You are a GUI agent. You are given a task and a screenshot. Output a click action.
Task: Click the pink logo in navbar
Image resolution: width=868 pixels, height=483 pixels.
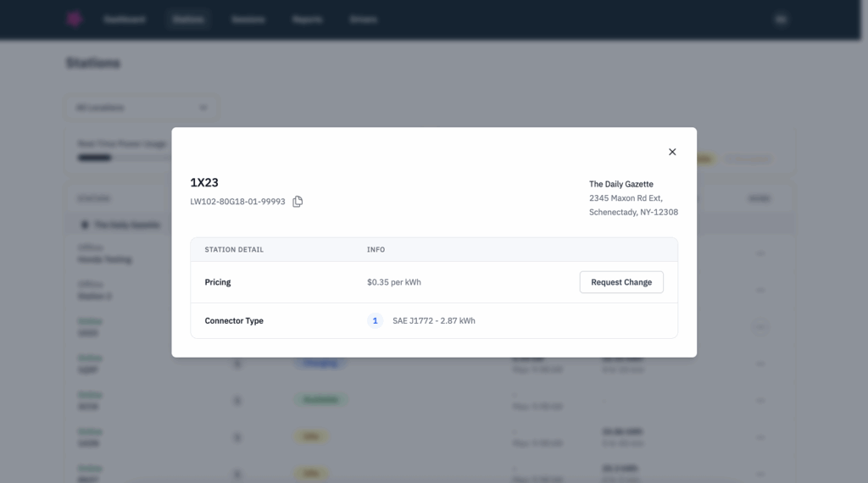coord(75,19)
